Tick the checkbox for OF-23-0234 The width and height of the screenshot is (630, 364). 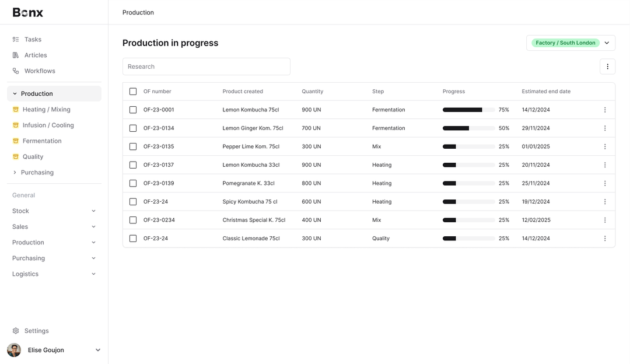point(133,220)
